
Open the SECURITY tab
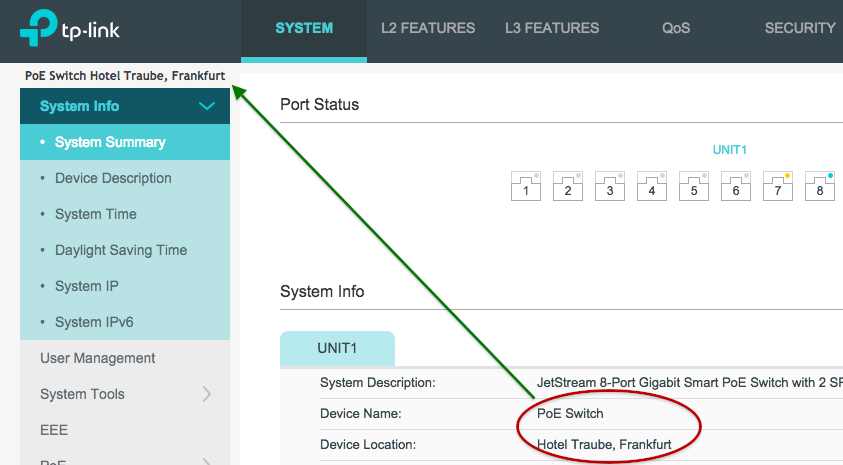click(800, 28)
